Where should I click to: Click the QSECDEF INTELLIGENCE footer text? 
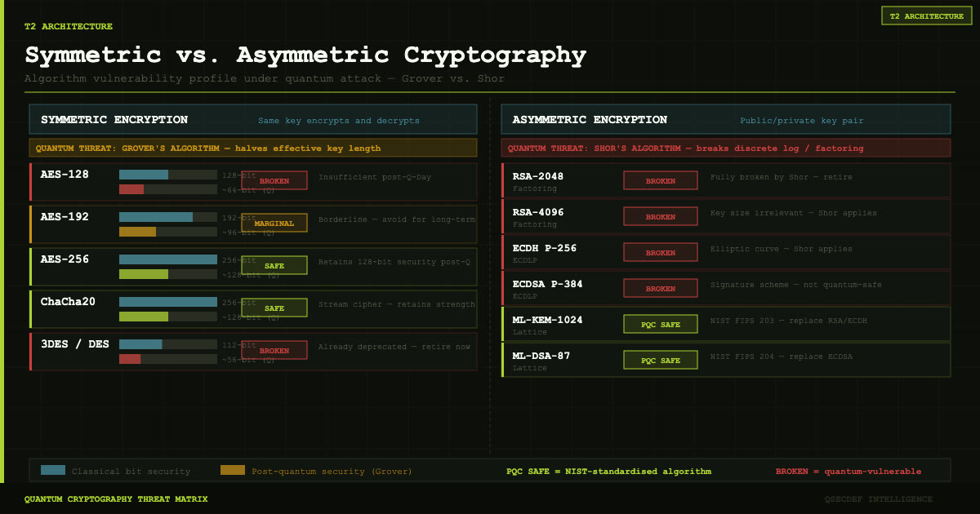pyautogui.click(x=879, y=498)
